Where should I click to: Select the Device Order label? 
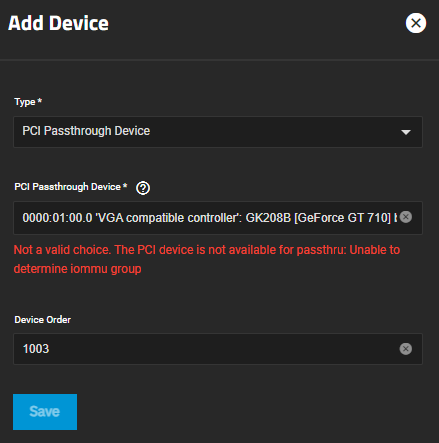coord(42,320)
